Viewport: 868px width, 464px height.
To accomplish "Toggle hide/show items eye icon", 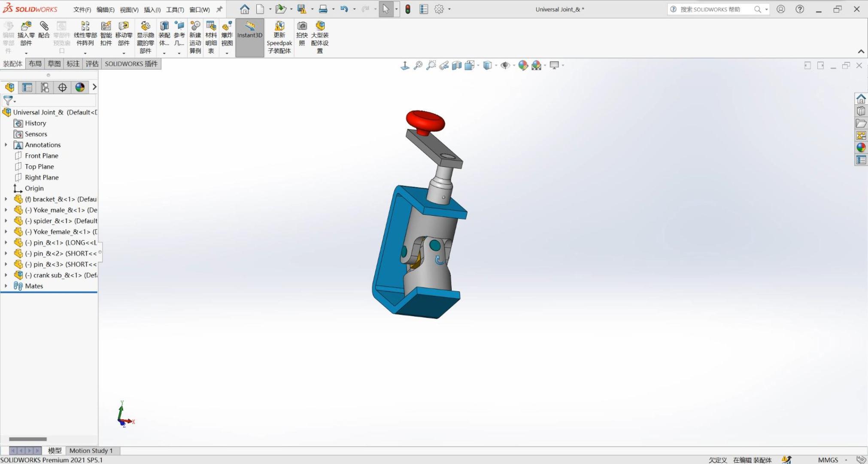I will point(505,65).
